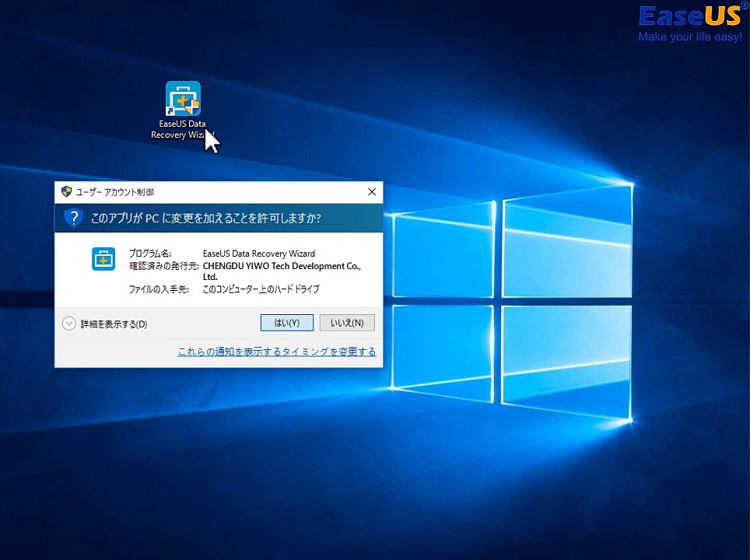The width and height of the screenshot is (750, 560).
Task: Open the EaseUS Data Recovery Wizard desktop shortcut
Action: 183,99
